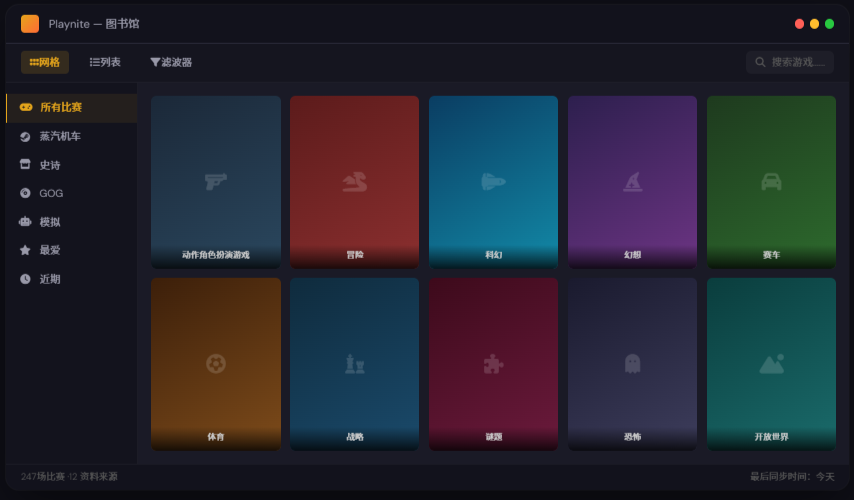854x500 pixels.
Task: Click the 最后同步时间: 今天 status text
Action: coord(792,477)
